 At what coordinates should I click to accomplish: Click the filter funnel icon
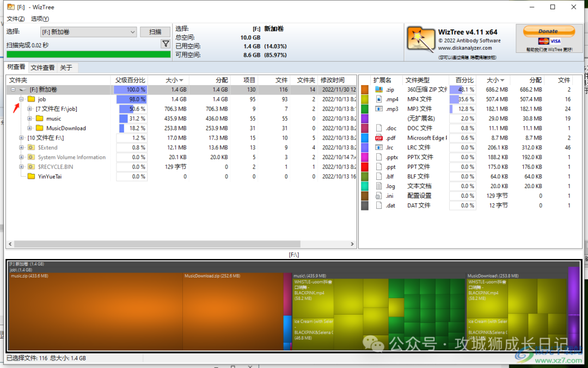point(166,44)
